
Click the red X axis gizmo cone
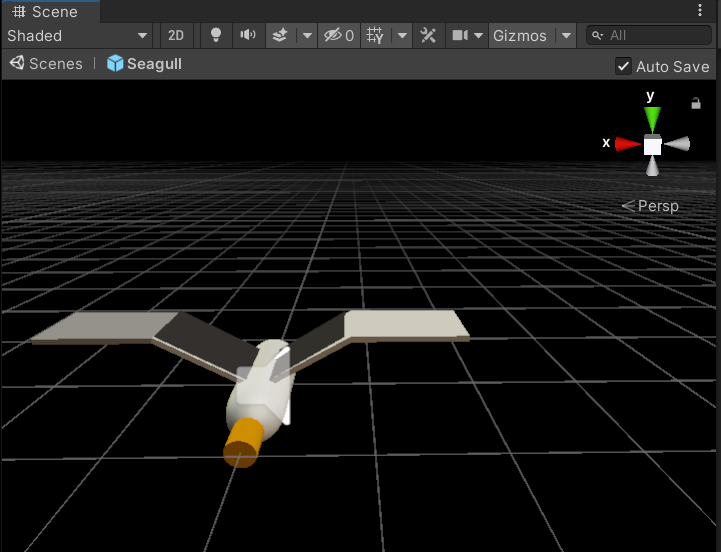tap(628, 144)
